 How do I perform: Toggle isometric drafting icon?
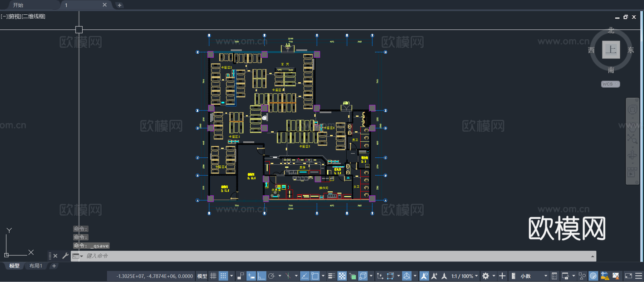point(288,276)
